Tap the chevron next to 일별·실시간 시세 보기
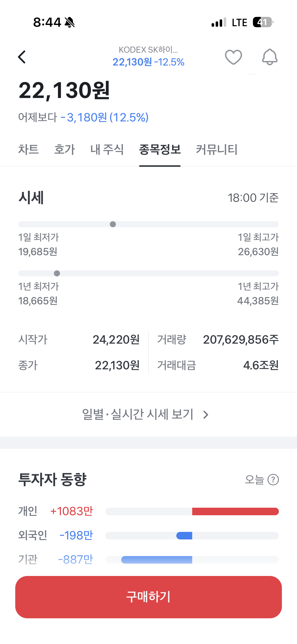Viewport: 297px width, 644px height. (x=206, y=415)
